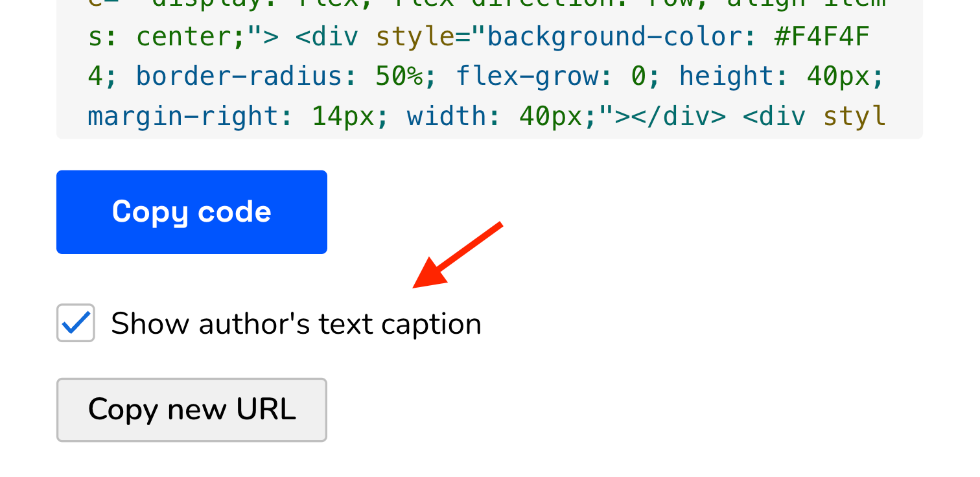Viewport: 980px width, 477px height.
Task: Click the checkmark icon inside the checkbox
Action: (x=76, y=323)
